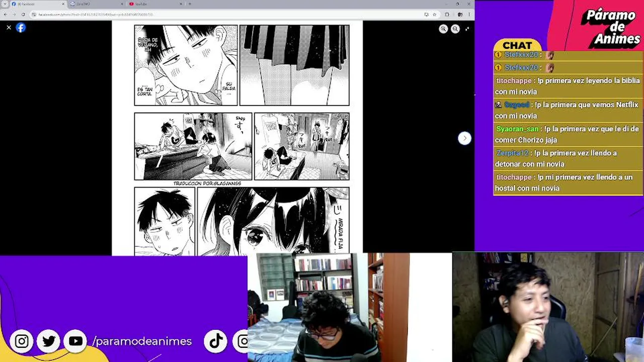
Task: Click the YouTube icon in overlay
Action: pos(76,341)
